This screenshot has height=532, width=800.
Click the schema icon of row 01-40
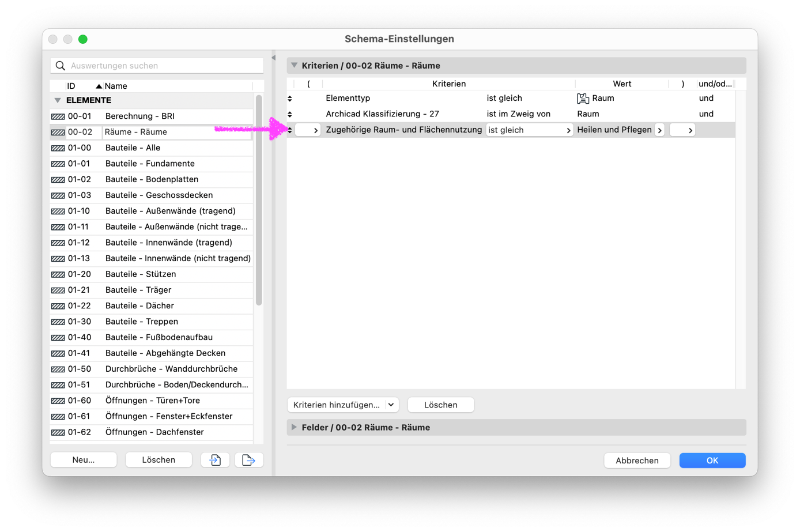(x=58, y=338)
